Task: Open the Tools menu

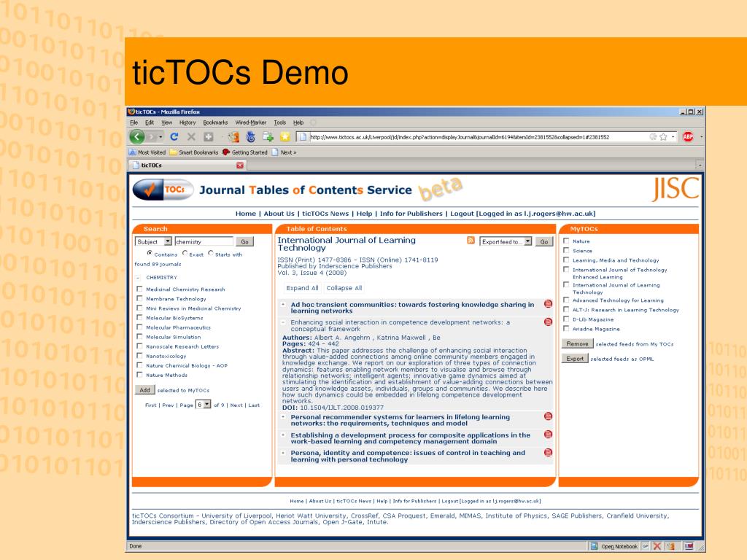Action: 280,122
